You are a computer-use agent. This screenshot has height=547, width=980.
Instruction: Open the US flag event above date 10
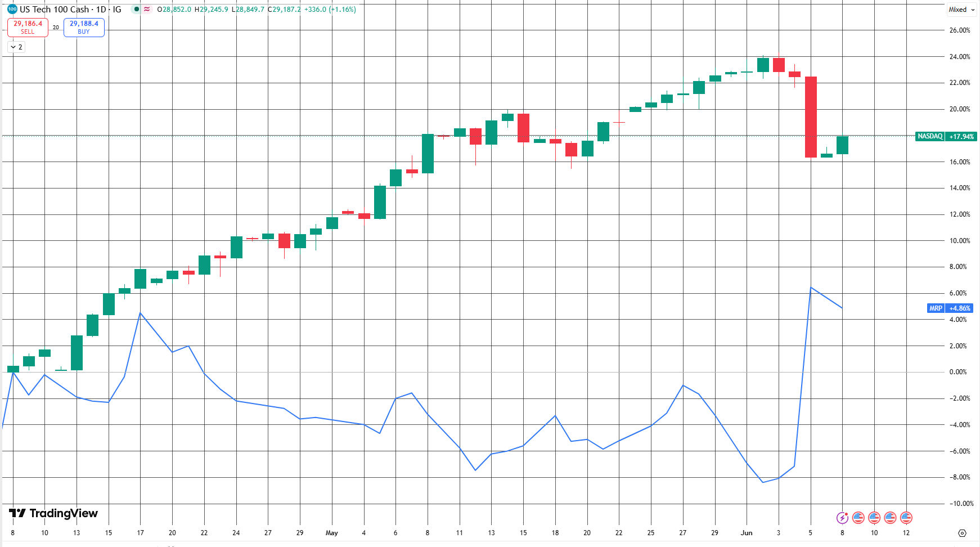click(874, 518)
